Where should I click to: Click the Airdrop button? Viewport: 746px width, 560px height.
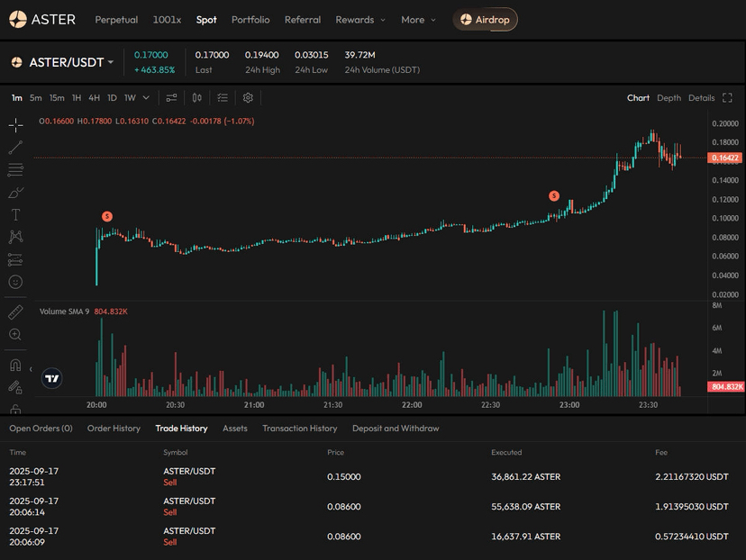click(485, 20)
